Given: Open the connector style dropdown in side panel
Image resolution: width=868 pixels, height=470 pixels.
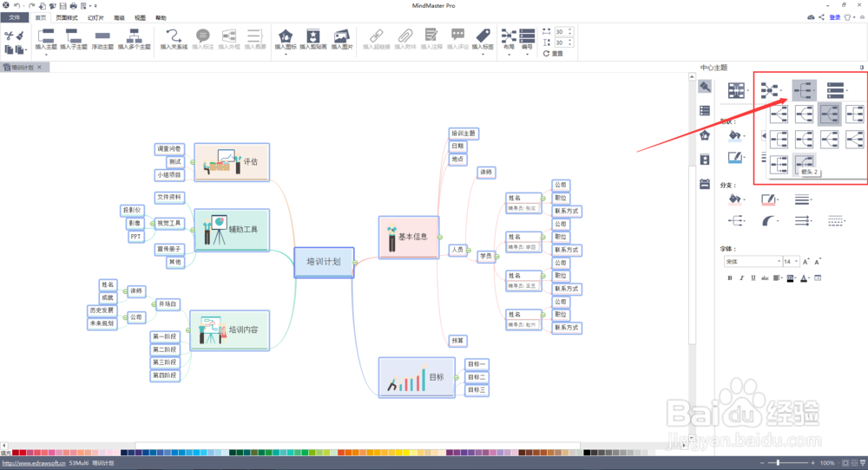Looking at the screenshot, I should pyautogui.click(x=805, y=90).
